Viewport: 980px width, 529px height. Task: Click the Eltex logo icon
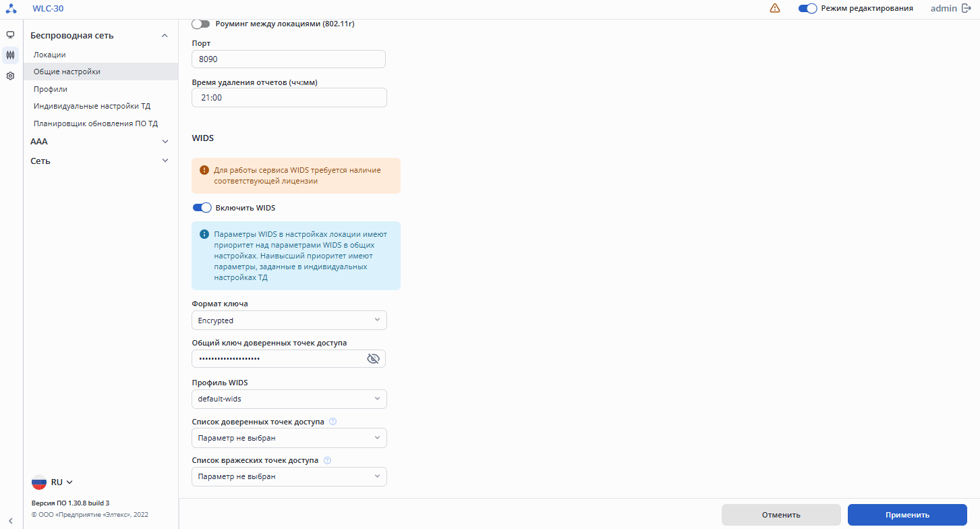coord(11,9)
